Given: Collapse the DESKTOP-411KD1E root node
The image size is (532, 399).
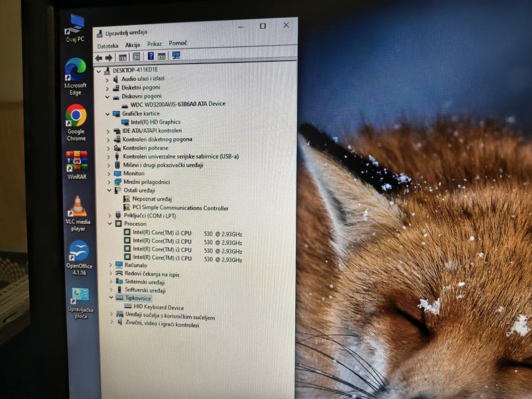Looking at the screenshot, I should pyautogui.click(x=99, y=72).
